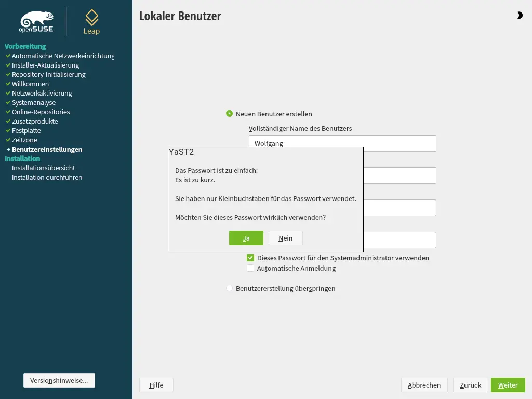This screenshot has height=399, width=532.
Task: Click the Festplatte step in sidebar
Action: pos(26,130)
